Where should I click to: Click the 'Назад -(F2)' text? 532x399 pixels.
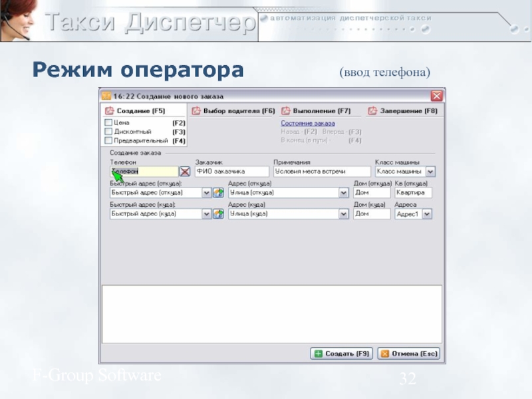tap(299, 132)
